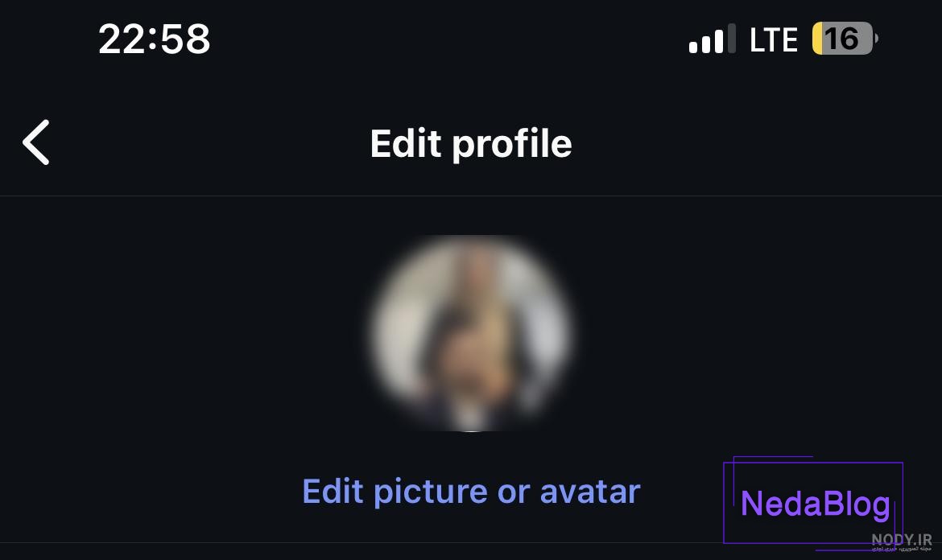942x560 pixels.
Task: Select the avatar image to change it
Action: [x=471, y=333]
